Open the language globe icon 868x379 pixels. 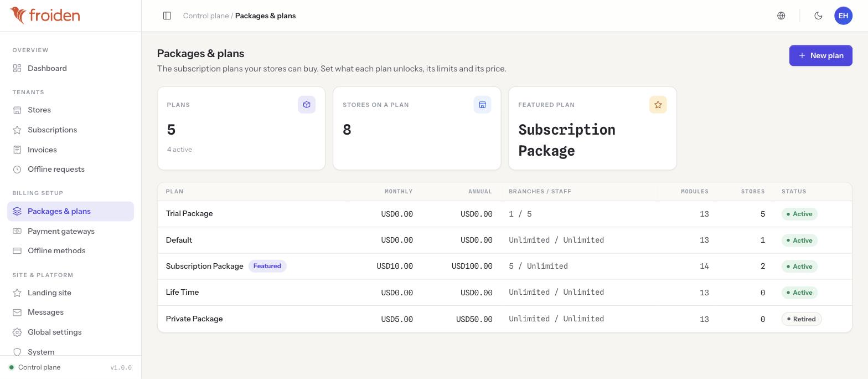[x=781, y=16]
